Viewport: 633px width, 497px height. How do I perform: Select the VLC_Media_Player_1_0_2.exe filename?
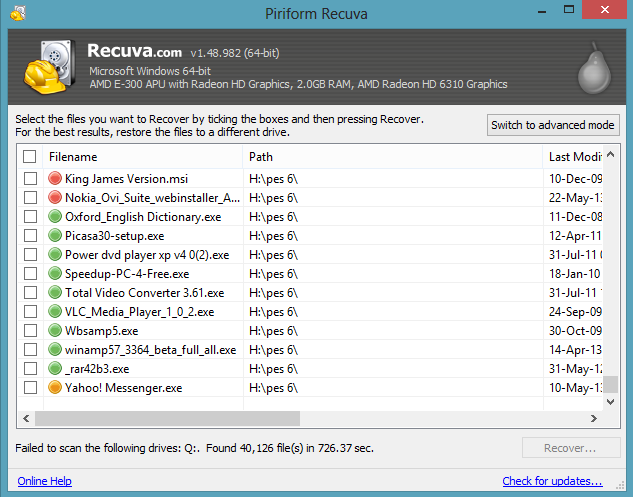tap(140, 311)
